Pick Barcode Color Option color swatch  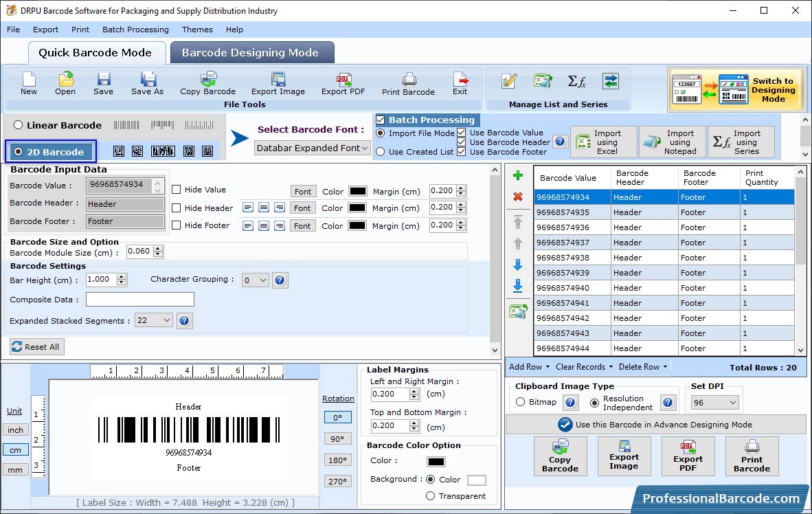[436, 461]
